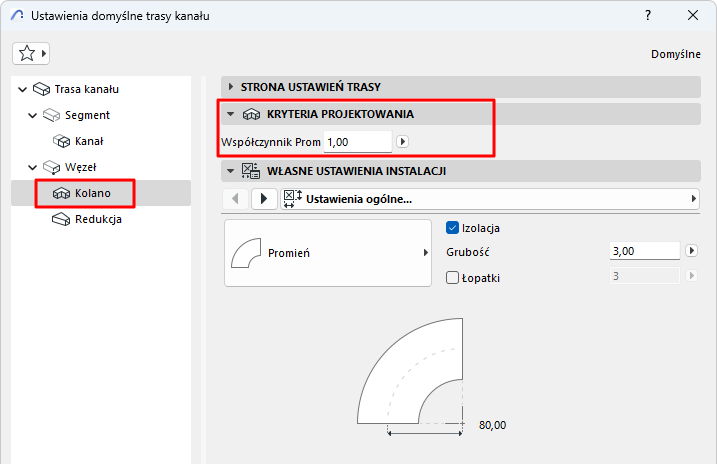717x464 pixels.
Task: Click the Domyślne label
Action: pyautogui.click(x=676, y=54)
